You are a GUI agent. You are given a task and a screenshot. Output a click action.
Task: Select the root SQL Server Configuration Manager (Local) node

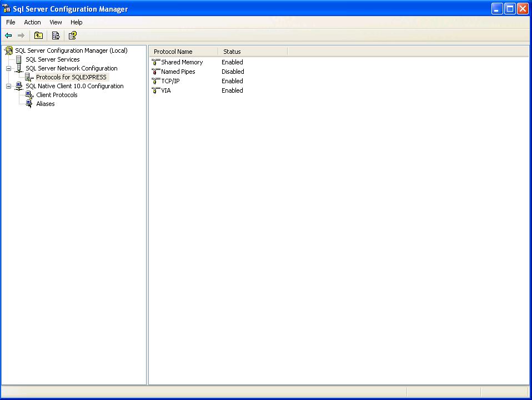pyautogui.click(x=71, y=50)
